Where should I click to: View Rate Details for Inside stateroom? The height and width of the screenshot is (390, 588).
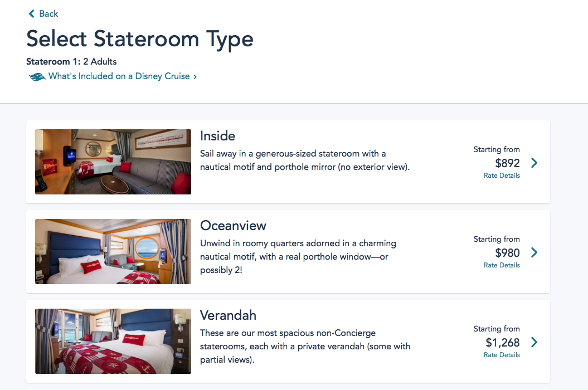(502, 175)
